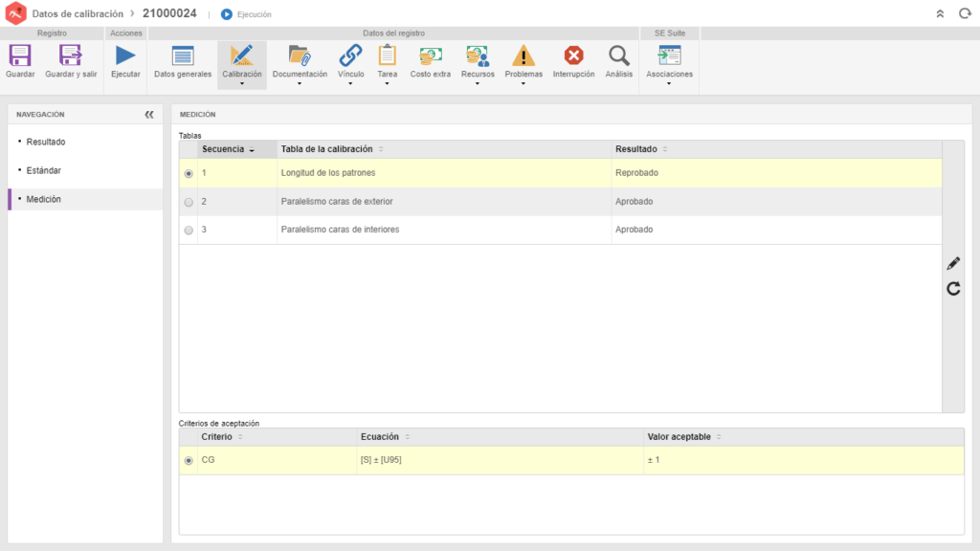
Task: Click the Interrupción red X icon
Action: click(x=573, y=57)
